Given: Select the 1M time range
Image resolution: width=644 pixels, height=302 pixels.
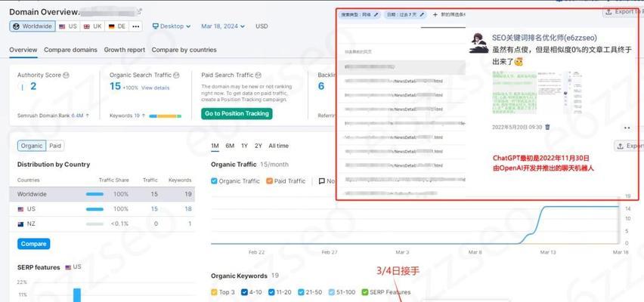Looking at the screenshot, I should pos(215,146).
